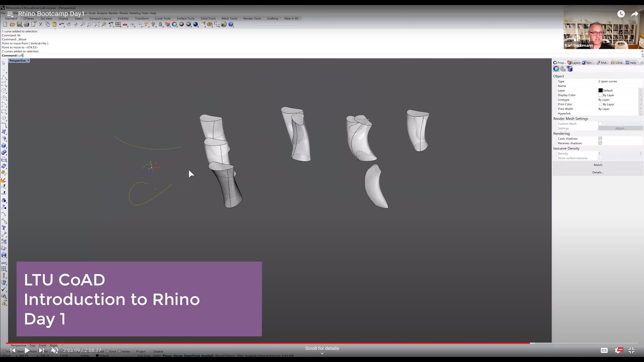The height and width of the screenshot is (362, 644).
Task: Exit fullscreen video mode
Action: [x=631, y=350]
